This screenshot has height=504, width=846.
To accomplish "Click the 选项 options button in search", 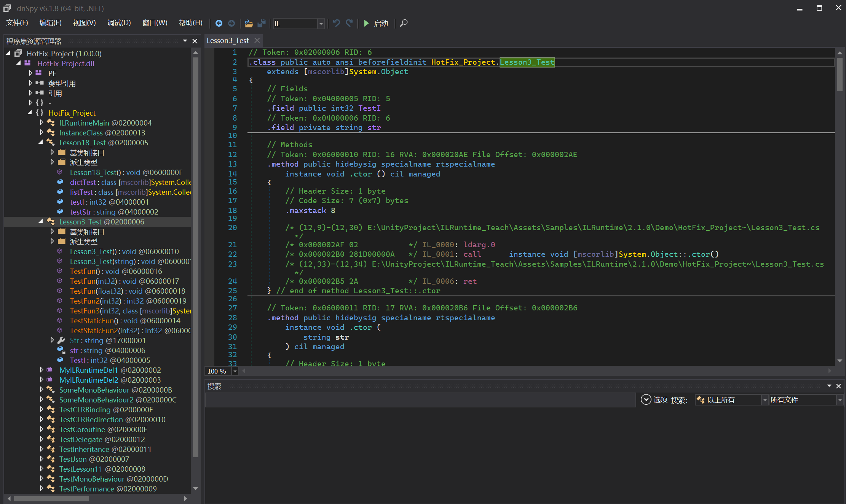I will (661, 400).
